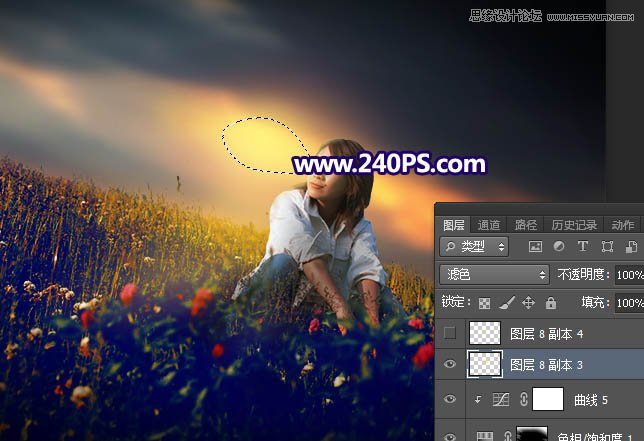The width and height of the screenshot is (644, 441).
Task: Click the adjustment layer filter icon
Action: [559, 246]
